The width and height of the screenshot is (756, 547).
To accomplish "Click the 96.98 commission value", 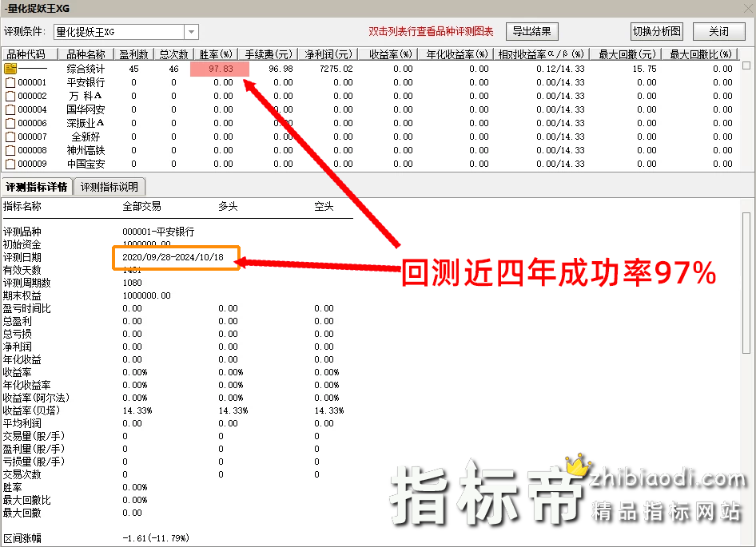I will click(x=281, y=69).
